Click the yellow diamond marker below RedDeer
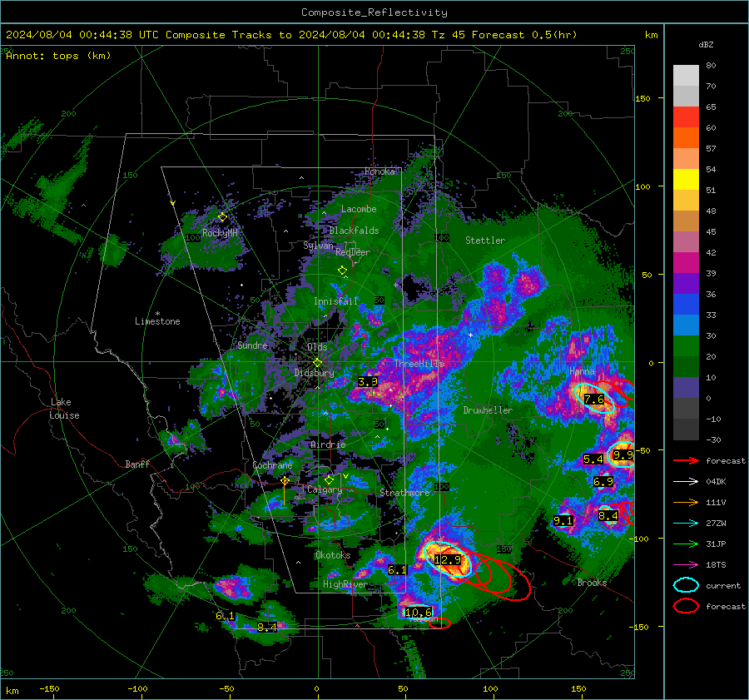This screenshot has height=700, width=749. [x=342, y=271]
